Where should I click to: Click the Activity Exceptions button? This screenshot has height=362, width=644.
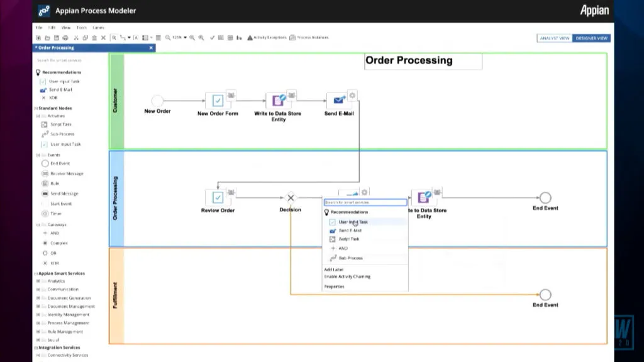tap(267, 37)
